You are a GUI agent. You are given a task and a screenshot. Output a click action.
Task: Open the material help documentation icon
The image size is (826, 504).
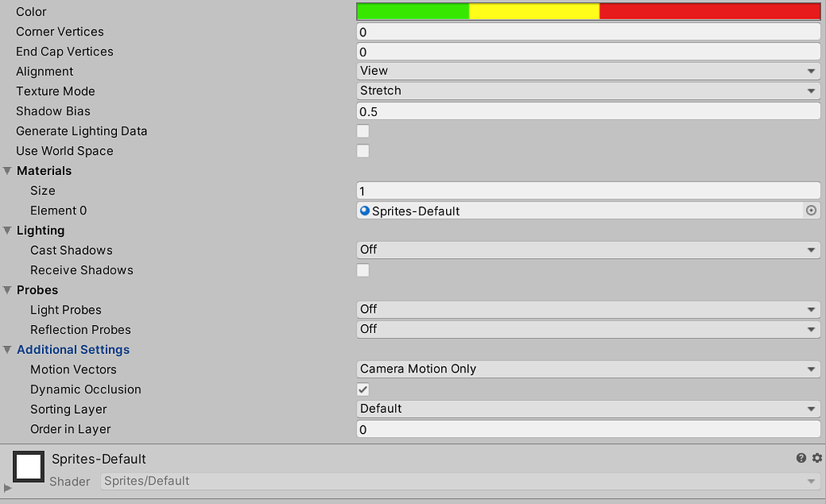click(800, 458)
